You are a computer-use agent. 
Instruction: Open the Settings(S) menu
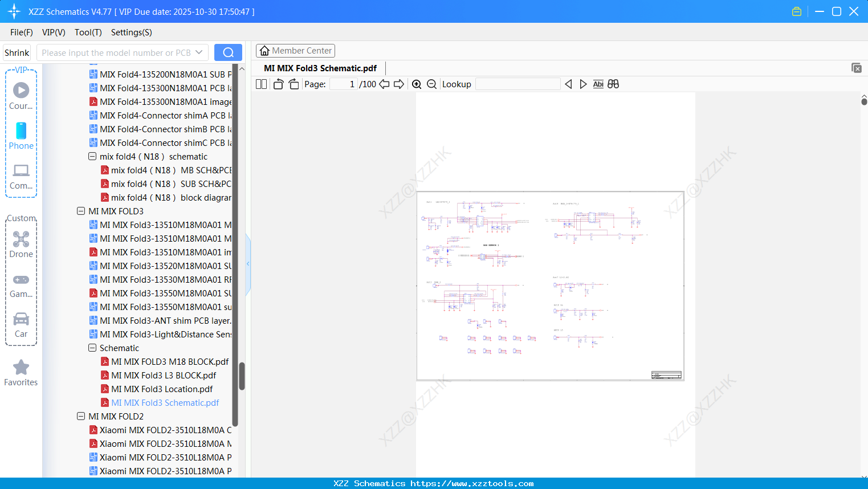pos(132,32)
